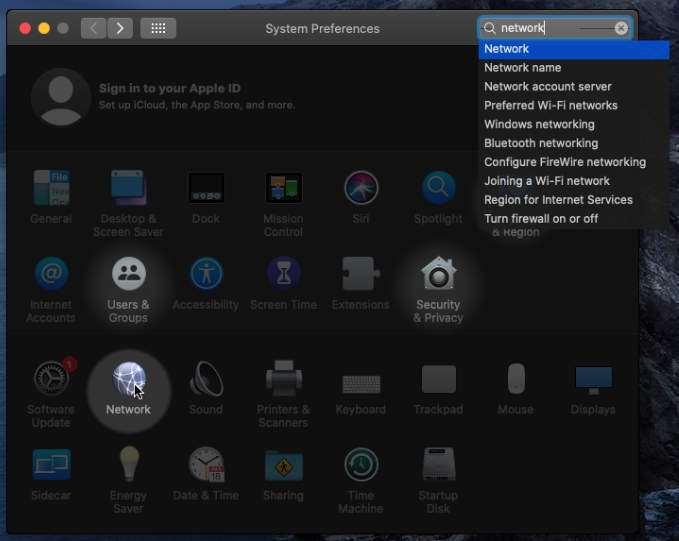The image size is (679, 541).
Task: Choose 'Region for Internet Services' result
Action: 574,200
